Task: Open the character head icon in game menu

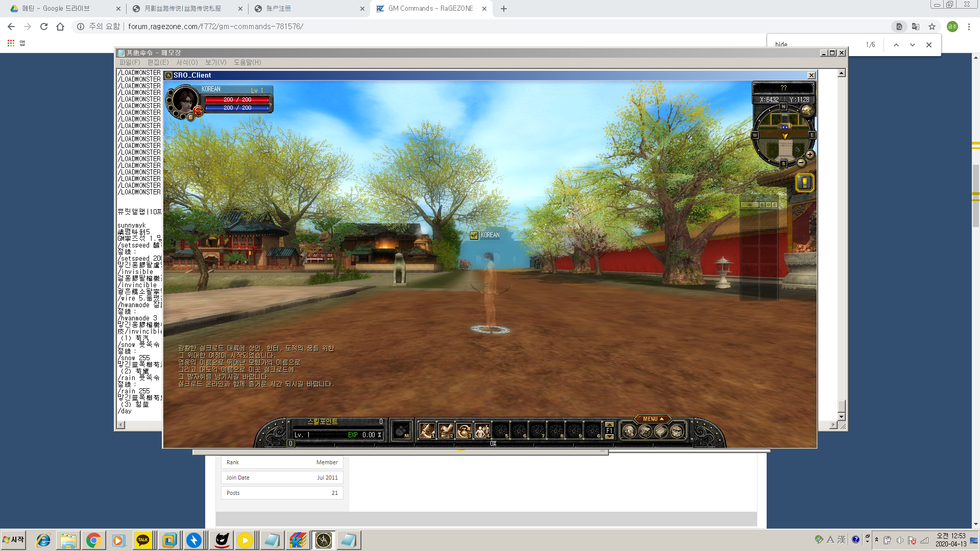Action: click(629, 432)
